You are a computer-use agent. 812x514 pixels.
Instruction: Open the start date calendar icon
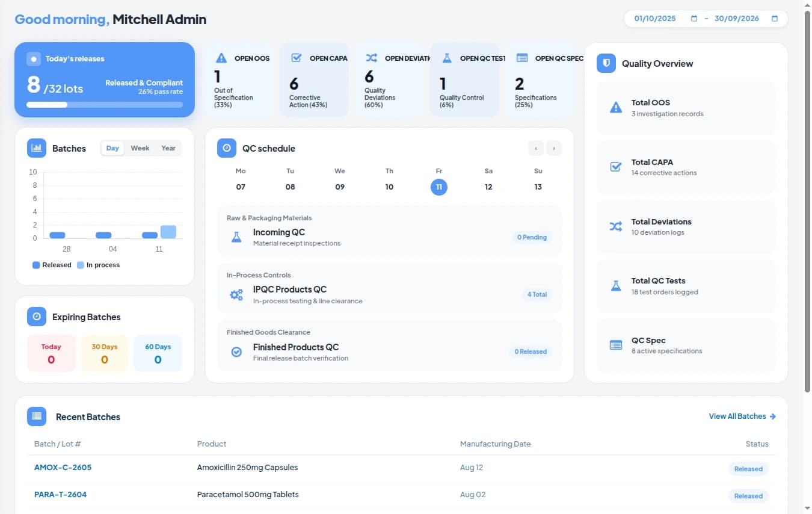pos(694,19)
